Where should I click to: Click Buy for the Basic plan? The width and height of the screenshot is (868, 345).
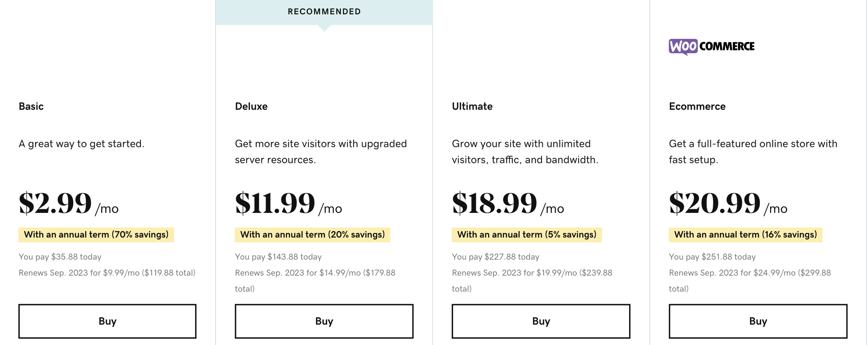click(x=107, y=321)
